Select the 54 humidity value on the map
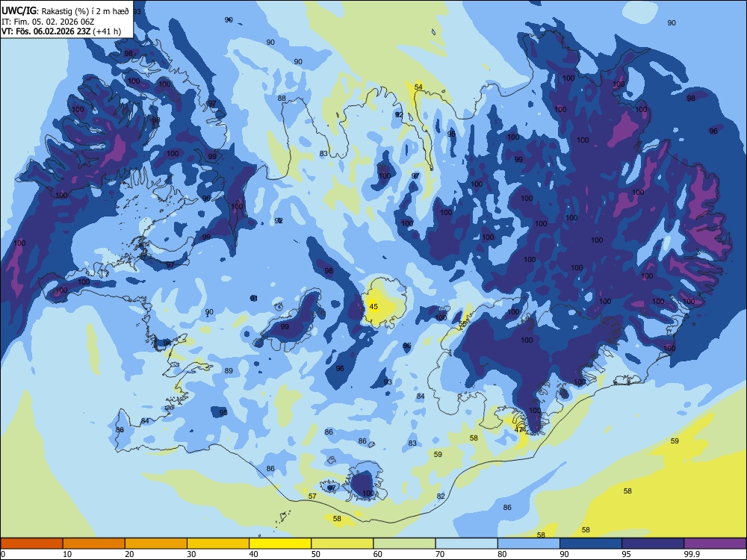Screen dimensions: 747x560 coord(418,87)
